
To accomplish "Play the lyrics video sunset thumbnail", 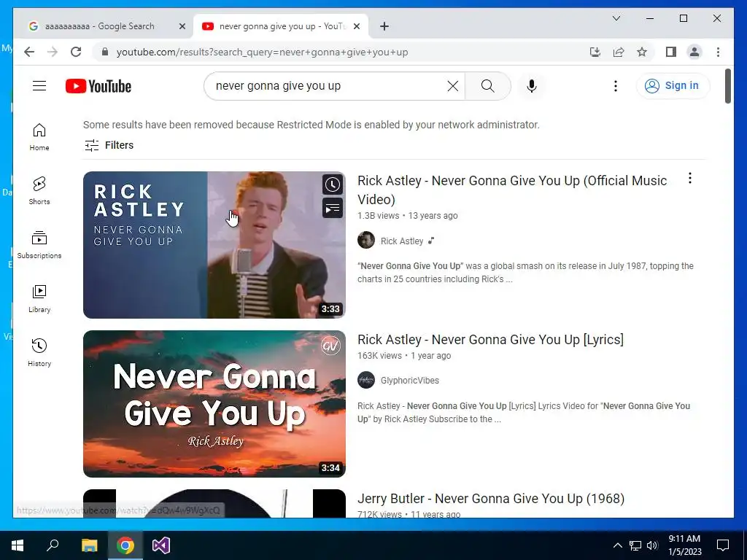I will 214,404.
